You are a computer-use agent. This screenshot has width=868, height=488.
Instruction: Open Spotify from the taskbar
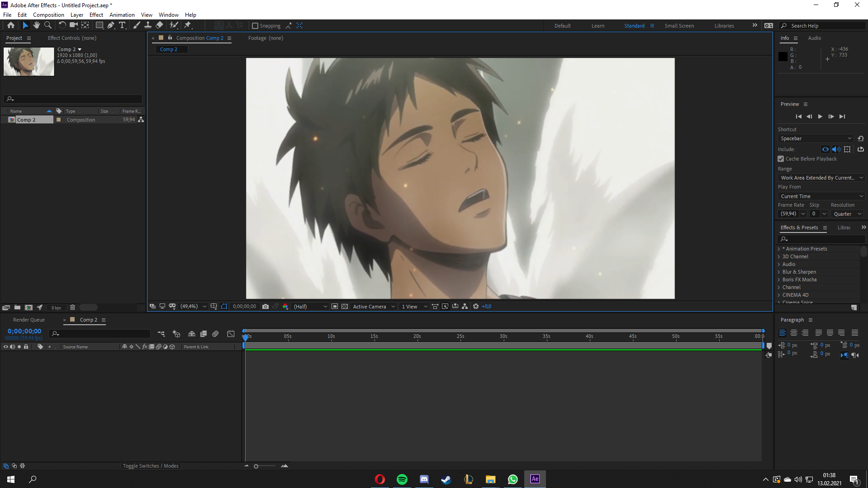[402, 479]
